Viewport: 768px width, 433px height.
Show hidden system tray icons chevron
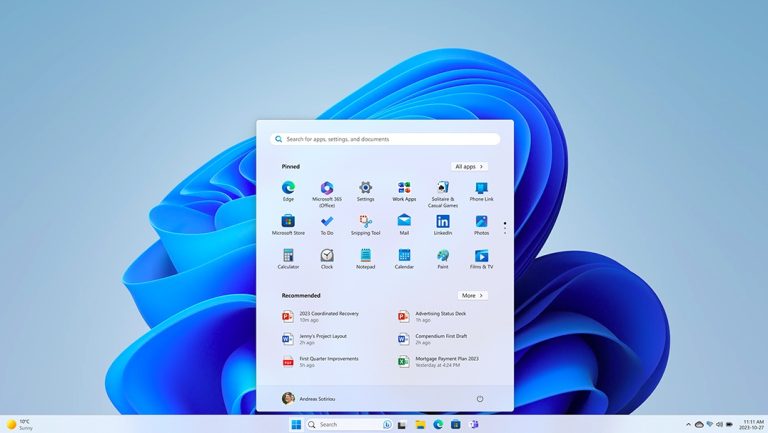pos(688,425)
